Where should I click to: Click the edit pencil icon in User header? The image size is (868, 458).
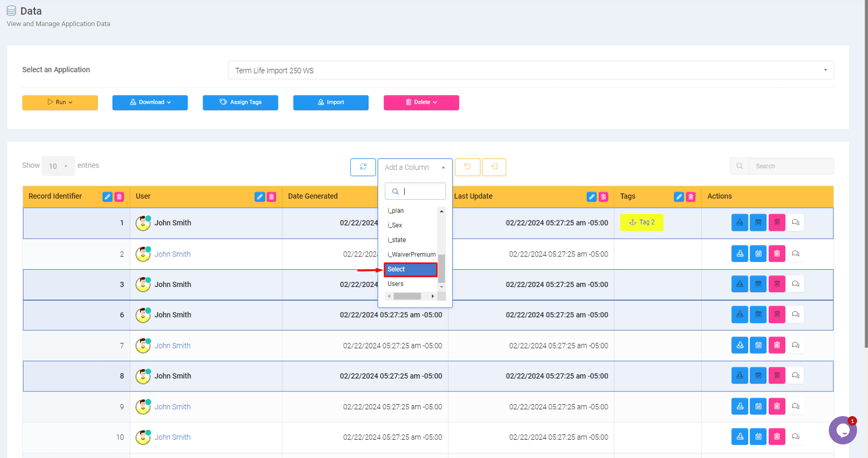coord(259,197)
